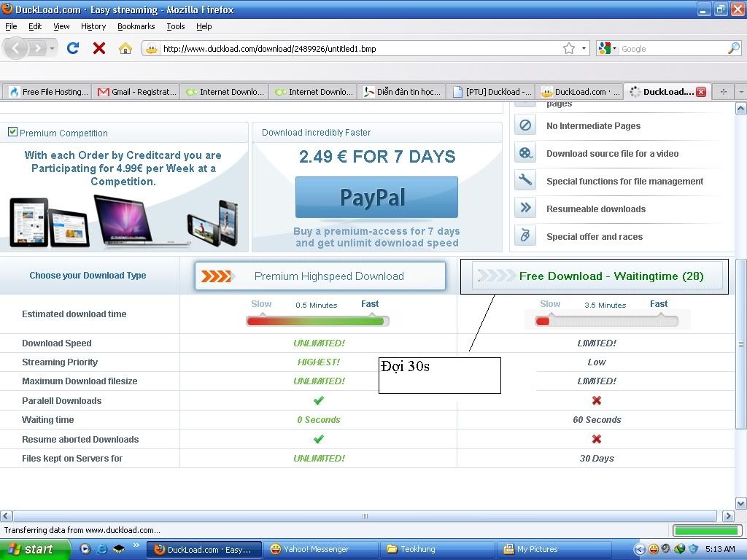Open the View menu

click(61, 27)
